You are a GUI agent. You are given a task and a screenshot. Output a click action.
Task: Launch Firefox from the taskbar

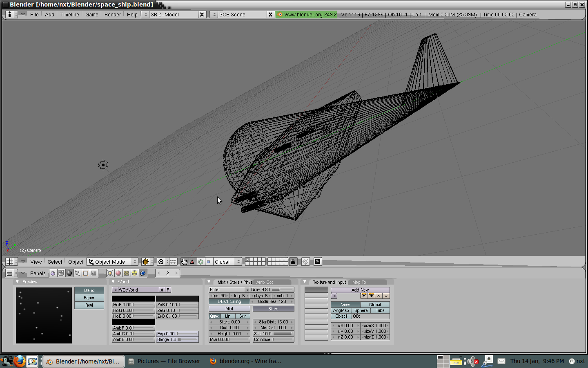click(19, 361)
